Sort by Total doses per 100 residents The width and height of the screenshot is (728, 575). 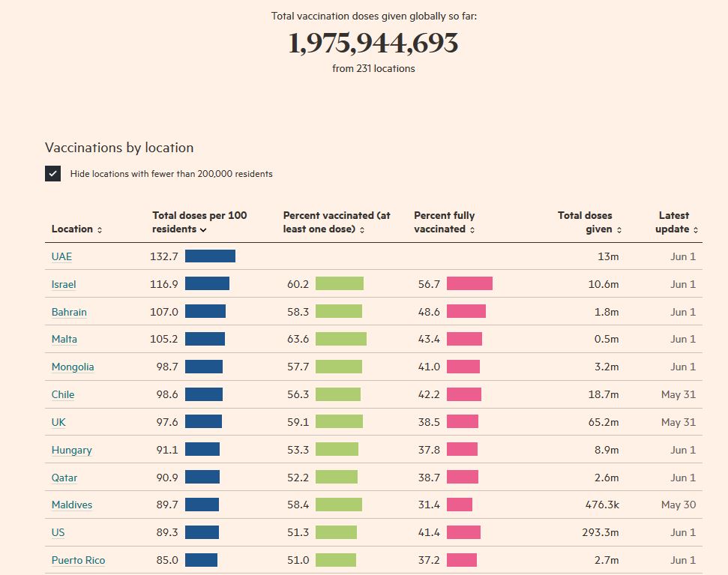[199, 223]
